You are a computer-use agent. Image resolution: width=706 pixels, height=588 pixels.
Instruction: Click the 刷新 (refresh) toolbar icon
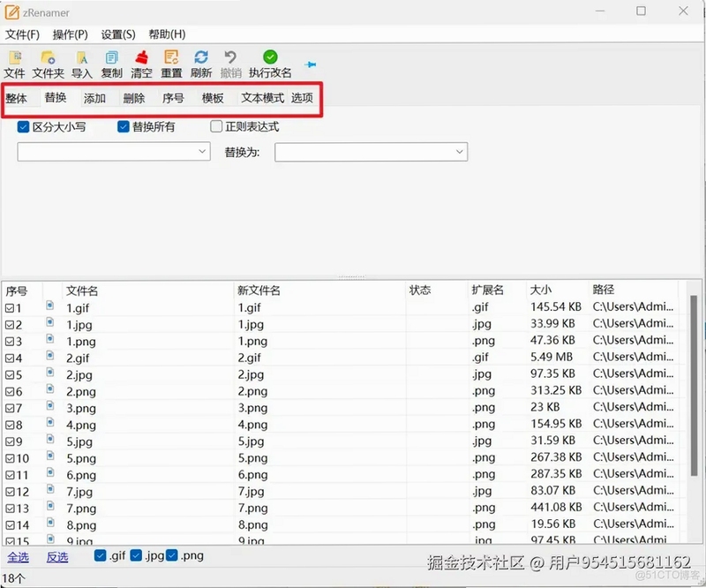coord(201,57)
